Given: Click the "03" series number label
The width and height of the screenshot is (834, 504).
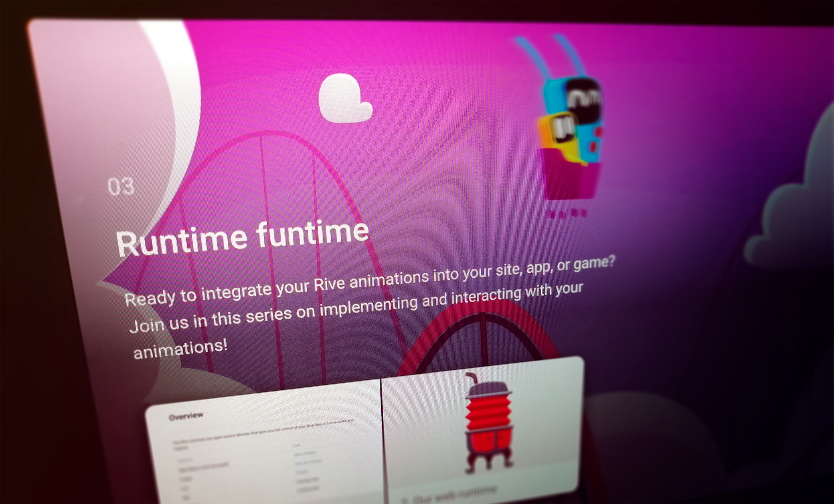Looking at the screenshot, I should [x=121, y=187].
